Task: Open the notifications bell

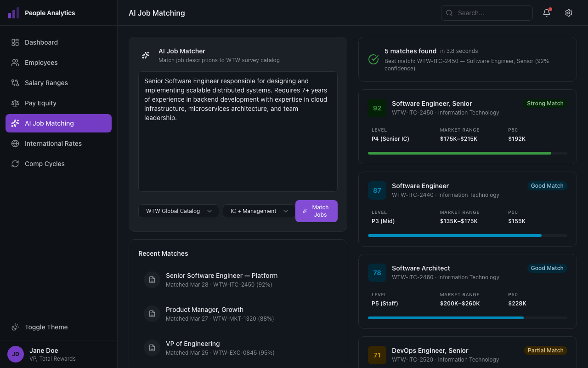Action: [546, 13]
